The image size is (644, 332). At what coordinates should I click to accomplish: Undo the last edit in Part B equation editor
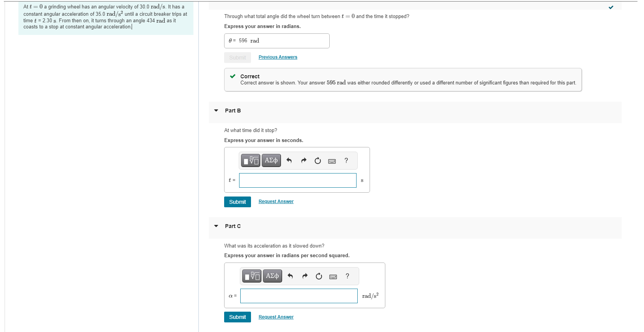pyautogui.click(x=289, y=160)
